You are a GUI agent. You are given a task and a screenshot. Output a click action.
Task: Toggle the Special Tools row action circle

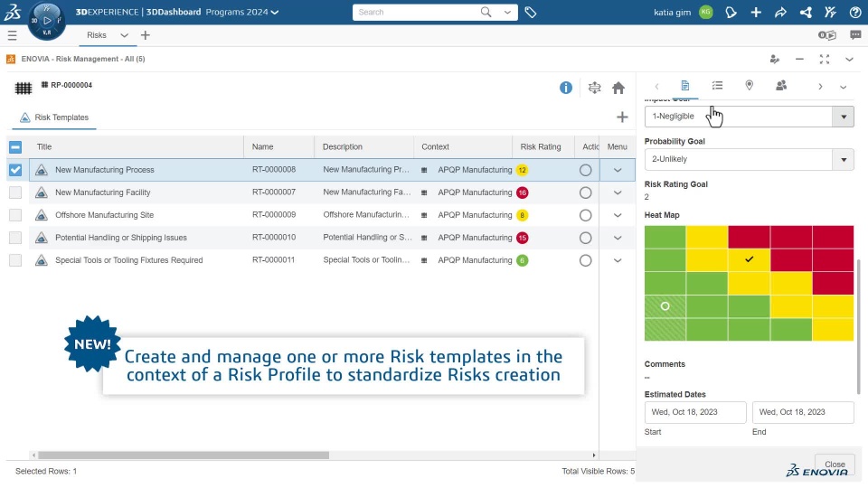[585, 260]
